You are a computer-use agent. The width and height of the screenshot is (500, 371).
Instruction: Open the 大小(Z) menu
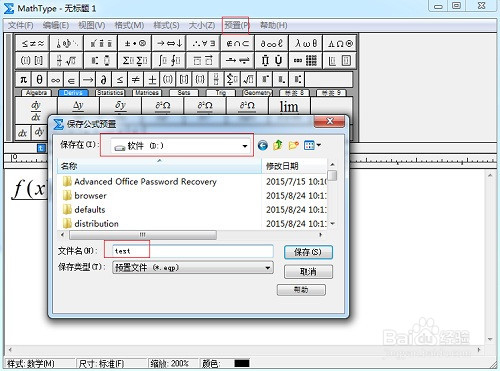[x=202, y=25]
